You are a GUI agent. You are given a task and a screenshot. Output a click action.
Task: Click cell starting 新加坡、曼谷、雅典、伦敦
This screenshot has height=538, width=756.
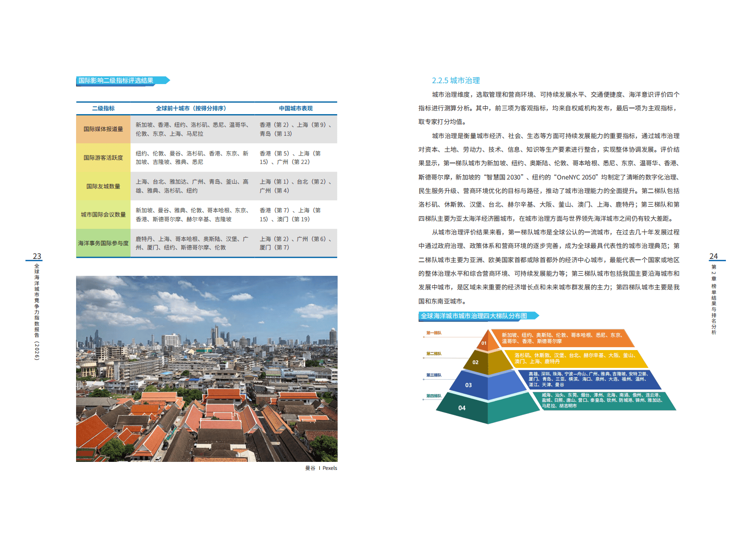coord(193,215)
